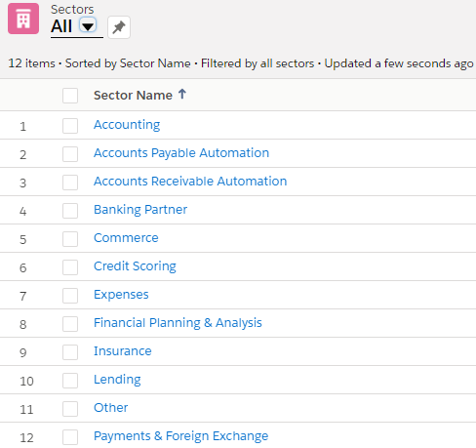
Task: Open the Accounting sector record
Action: point(127,125)
